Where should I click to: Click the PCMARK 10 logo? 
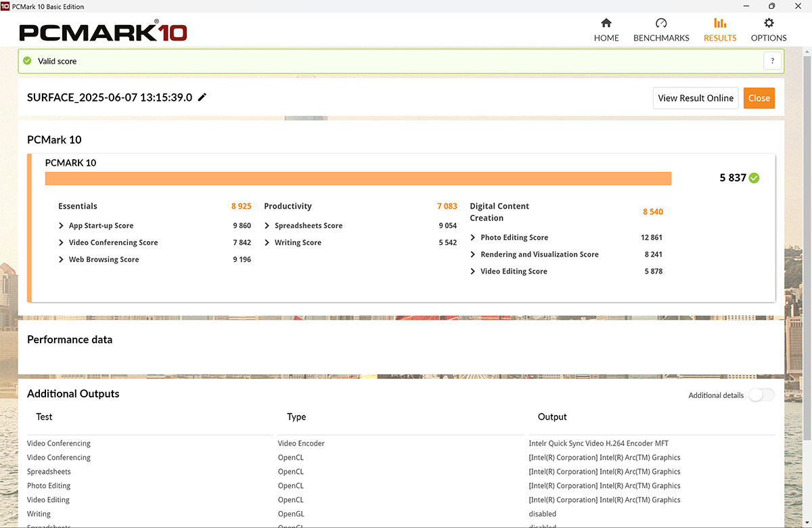(x=103, y=31)
